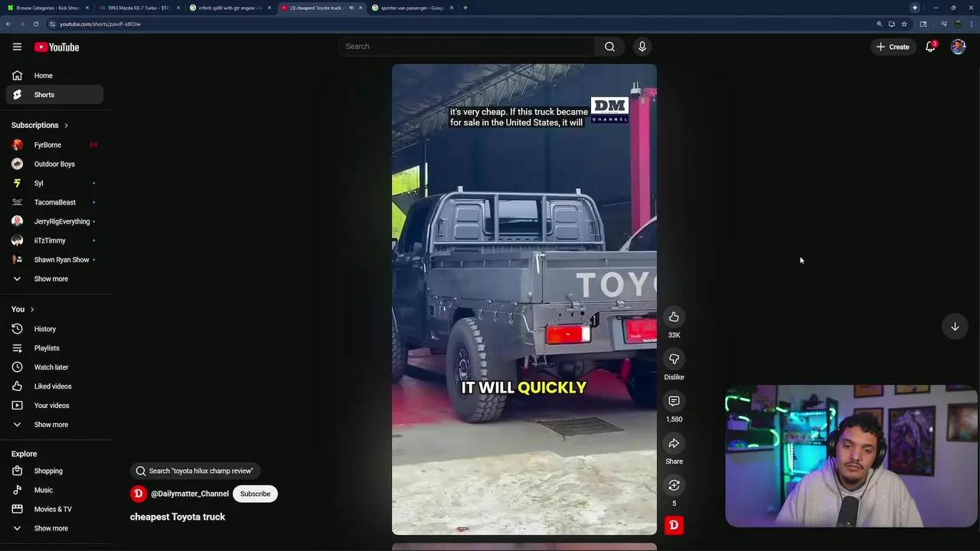Like this Short with thumbs up
Viewport: 980px width, 551px height.
point(674,317)
